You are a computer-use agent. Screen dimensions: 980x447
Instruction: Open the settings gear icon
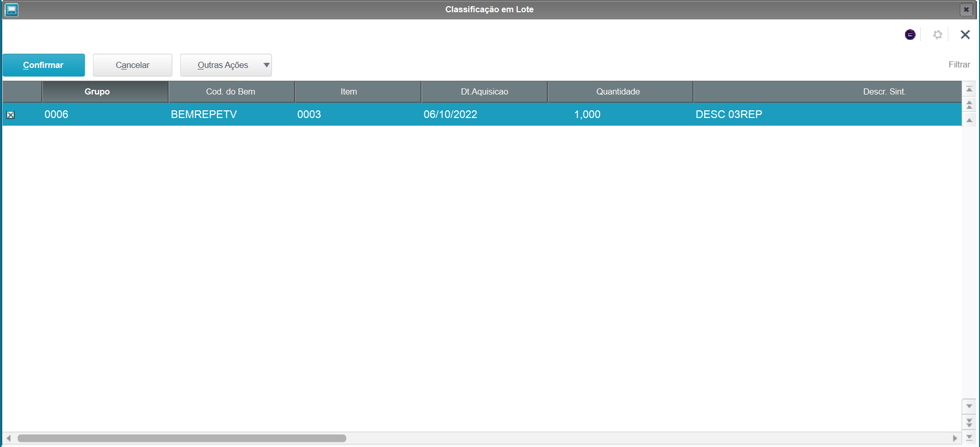click(x=938, y=35)
